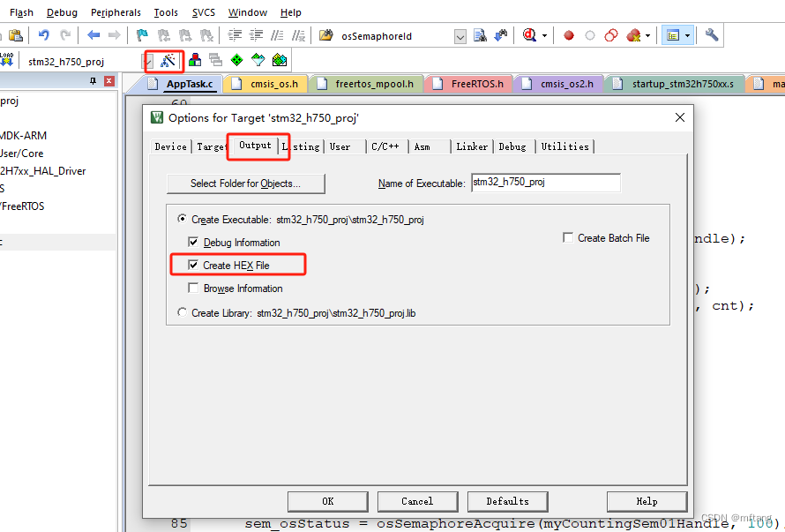Open the Pack Installer icon
Screen dimensions: 785x532
coord(280,60)
